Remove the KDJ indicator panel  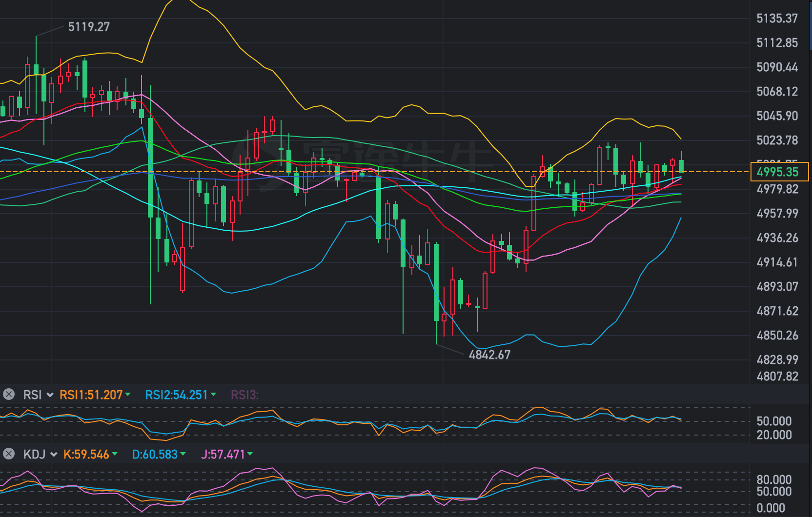pyautogui.click(x=9, y=454)
